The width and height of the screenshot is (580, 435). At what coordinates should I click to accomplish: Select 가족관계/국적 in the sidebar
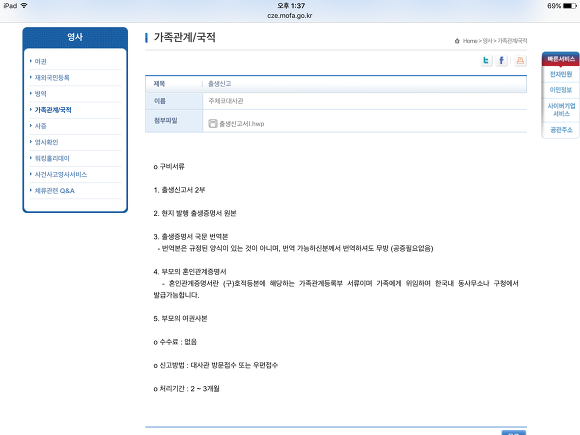[53, 110]
